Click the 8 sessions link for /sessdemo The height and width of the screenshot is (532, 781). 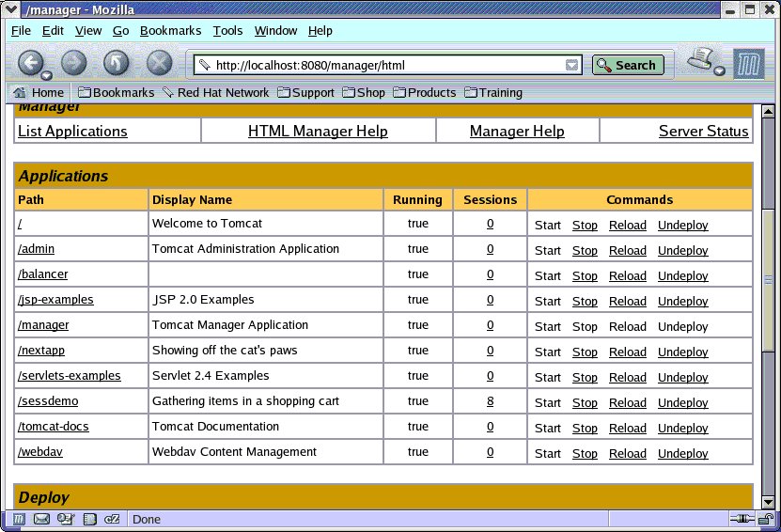490,401
